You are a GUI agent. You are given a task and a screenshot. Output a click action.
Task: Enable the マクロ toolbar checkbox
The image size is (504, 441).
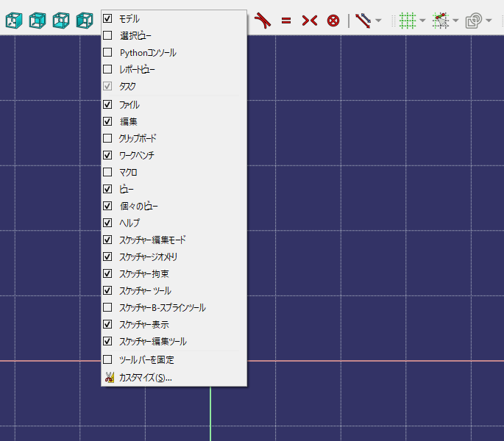point(107,172)
